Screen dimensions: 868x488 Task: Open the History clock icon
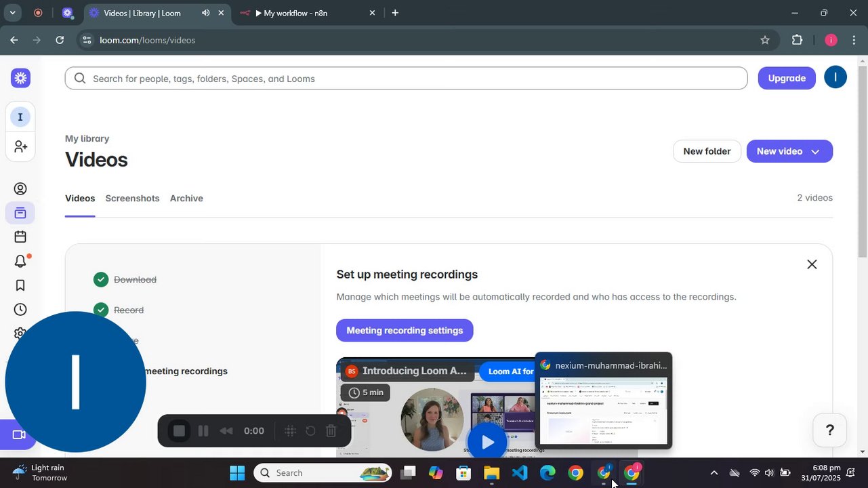pos(20,310)
